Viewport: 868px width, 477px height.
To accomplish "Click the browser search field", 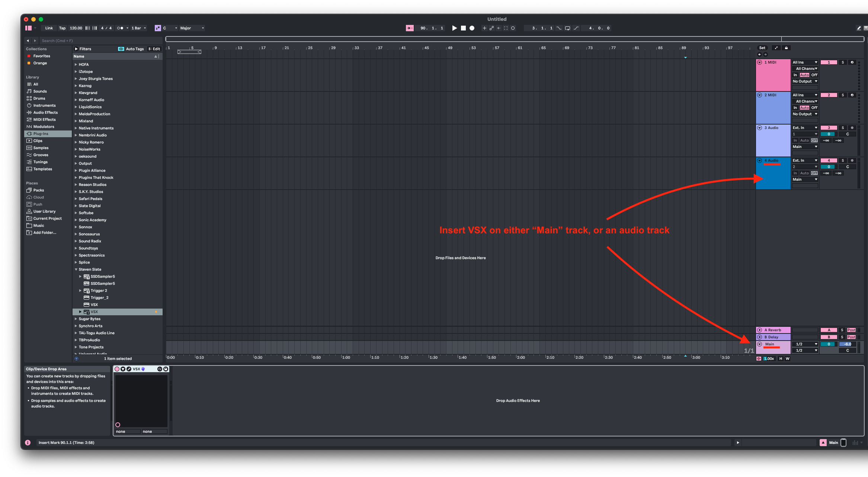I will pyautogui.click(x=100, y=41).
